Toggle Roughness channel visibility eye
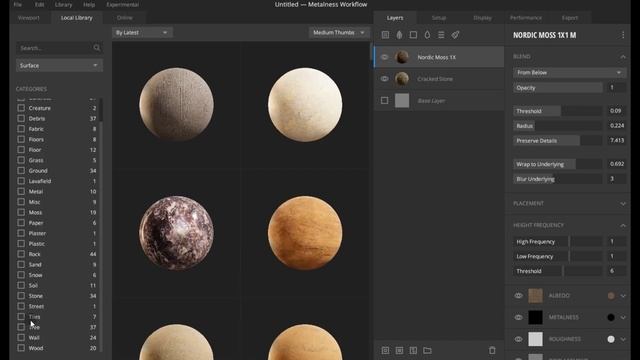Image resolution: width=640 pixels, height=360 pixels. coord(518,339)
